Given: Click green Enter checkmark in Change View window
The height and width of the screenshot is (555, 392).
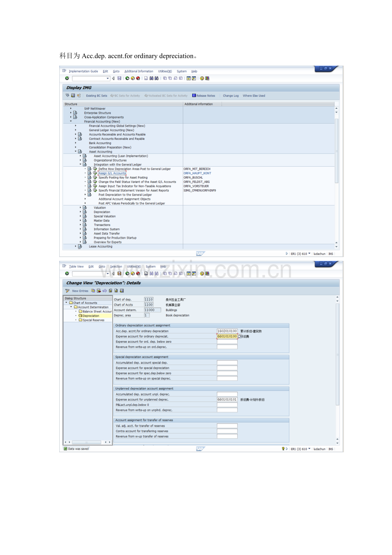Looking at the screenshot, I should 67,274.
